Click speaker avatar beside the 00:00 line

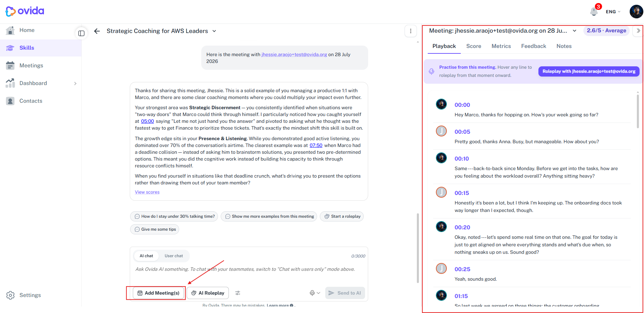tap(441, 104)
